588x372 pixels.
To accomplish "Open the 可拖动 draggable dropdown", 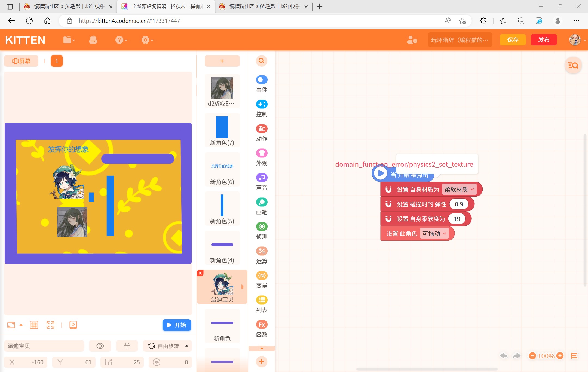I will [x=434, y=234].
